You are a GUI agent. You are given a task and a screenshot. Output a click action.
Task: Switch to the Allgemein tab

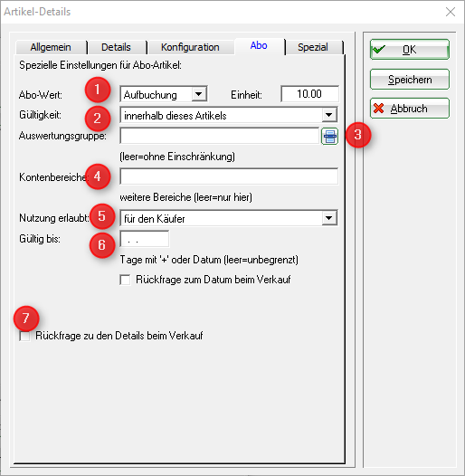[x=51, y=47]
